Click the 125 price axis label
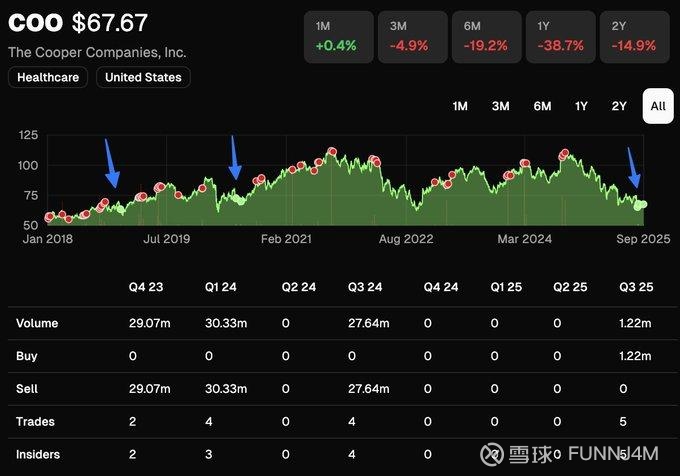680x476 pixels. pyautogui.click(x=28, y=135)
